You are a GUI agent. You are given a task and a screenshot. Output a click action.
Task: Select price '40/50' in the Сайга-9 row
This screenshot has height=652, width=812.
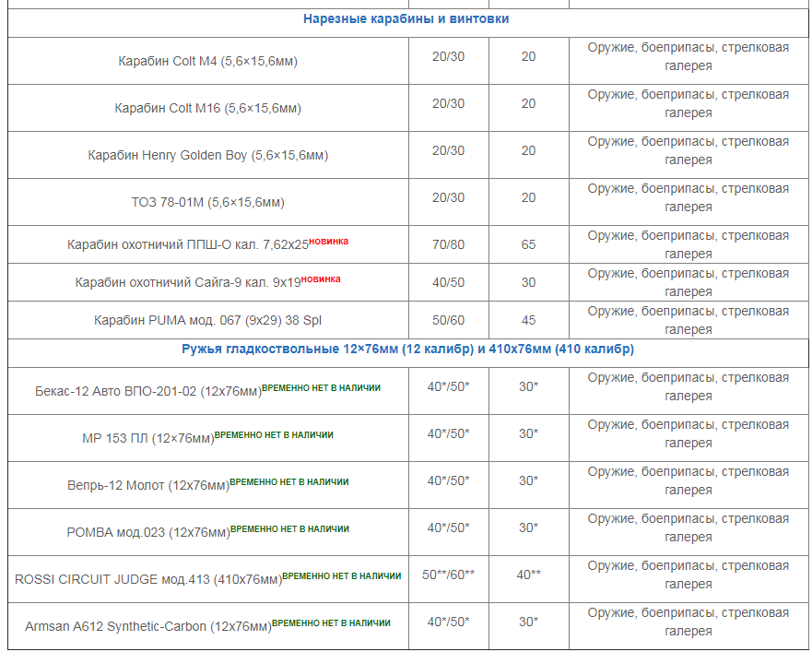(x=449, y=282)
